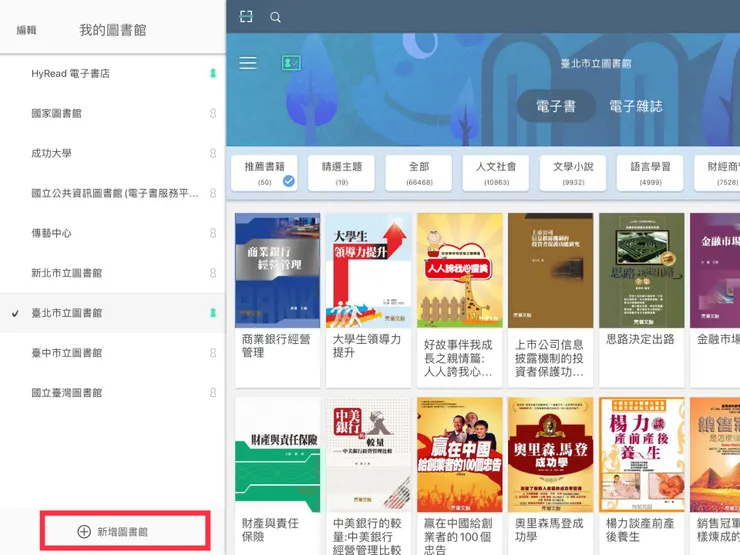
Task: Open 上市公司信息披露機制 brown book cover
Action: click(551, 270)
